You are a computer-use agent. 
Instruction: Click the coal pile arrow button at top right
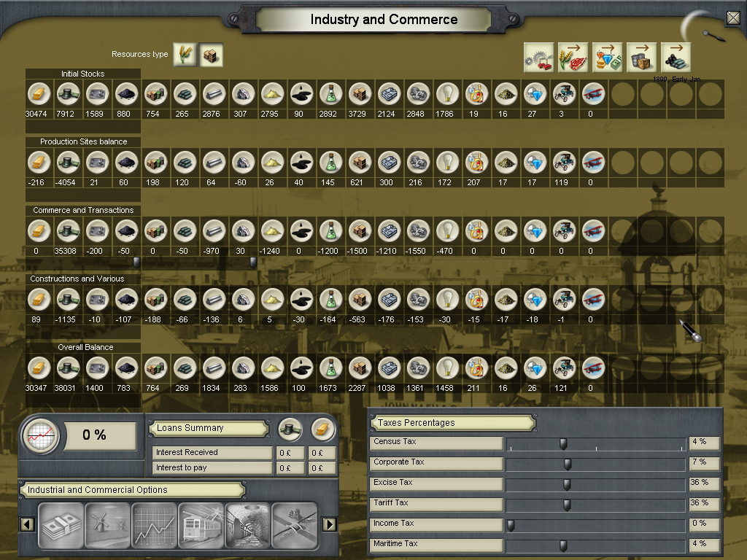[676, 57]
